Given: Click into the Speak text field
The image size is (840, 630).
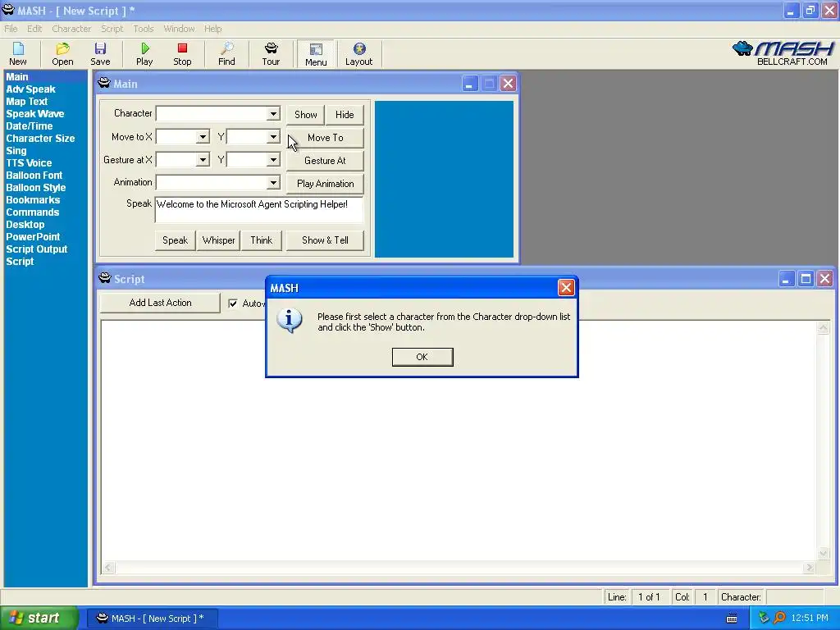Looking at the screenshot, I should (x=258, y=209).
